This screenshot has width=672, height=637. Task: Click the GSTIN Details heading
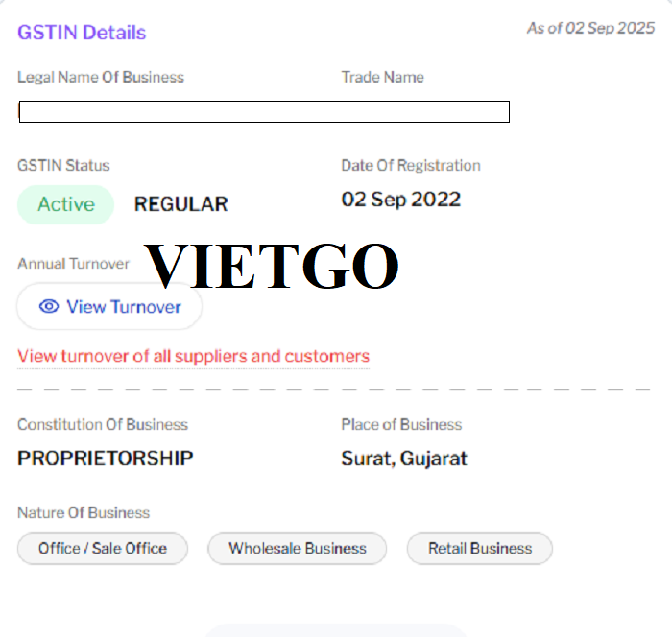(x=82, y=33)
